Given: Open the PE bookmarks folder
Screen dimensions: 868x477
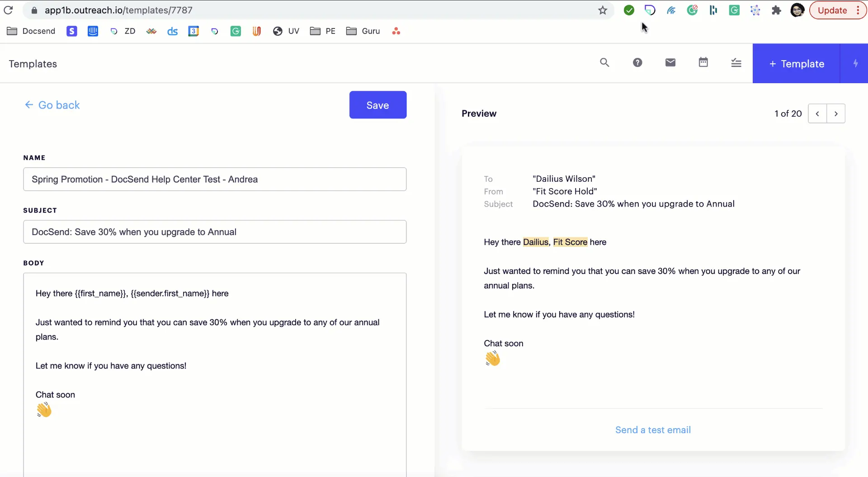Looking at the screenshot, I should click(323, 31).
